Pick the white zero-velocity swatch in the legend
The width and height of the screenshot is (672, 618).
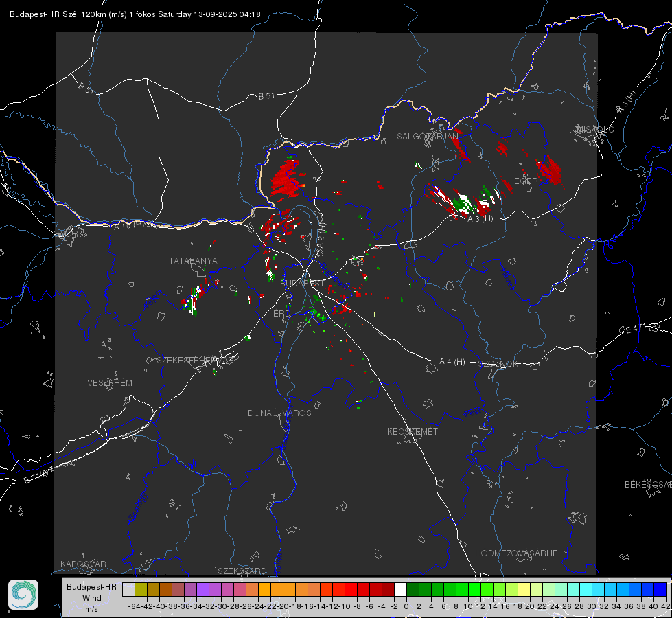click(400, 589)
